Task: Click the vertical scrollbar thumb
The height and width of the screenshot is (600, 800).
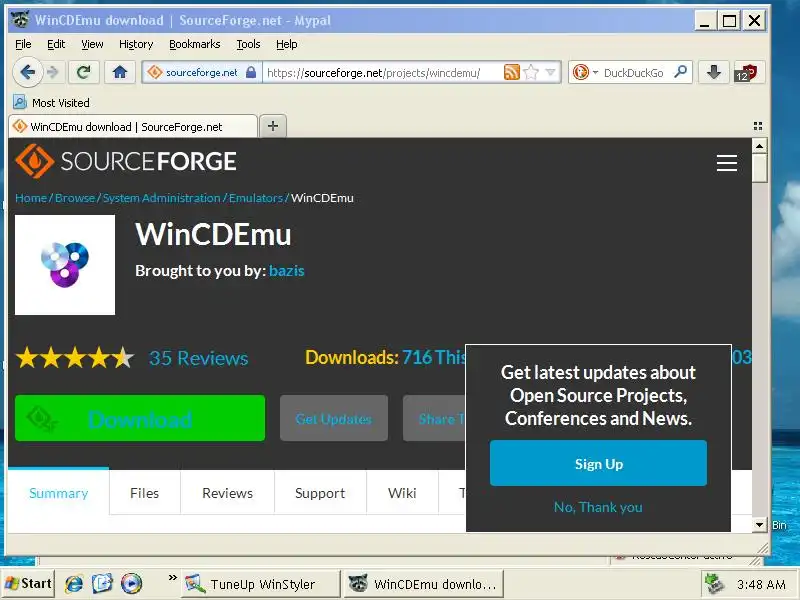Action: 759,168
